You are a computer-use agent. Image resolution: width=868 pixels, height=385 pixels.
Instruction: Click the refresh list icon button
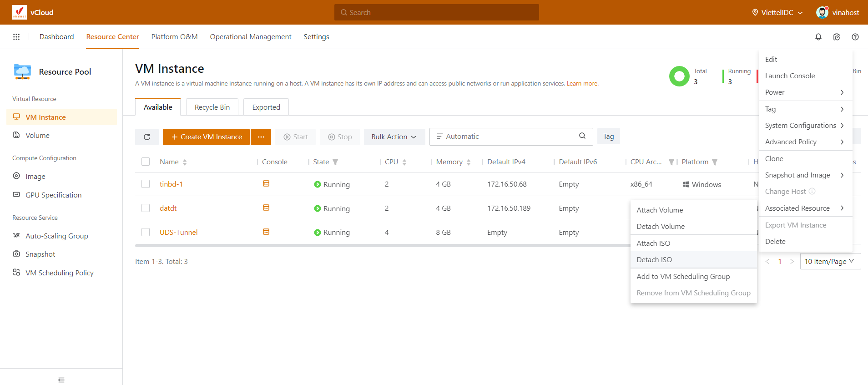tap(147, 137)
